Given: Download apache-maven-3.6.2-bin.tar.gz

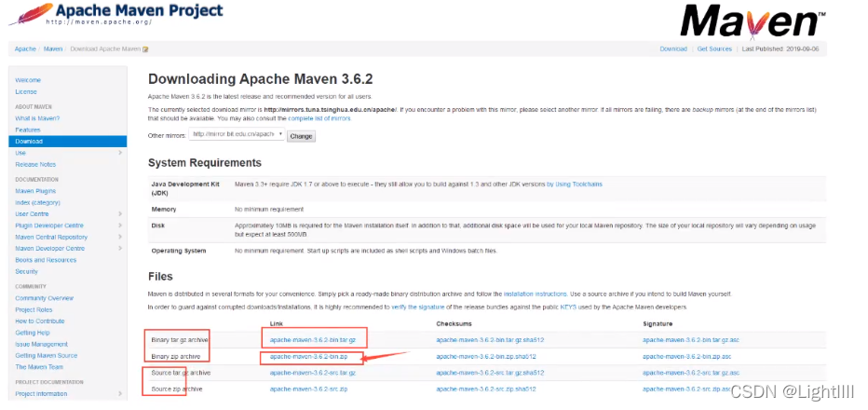Looking at the screenshot, I should pyautogui.click(x=313, y=339).
